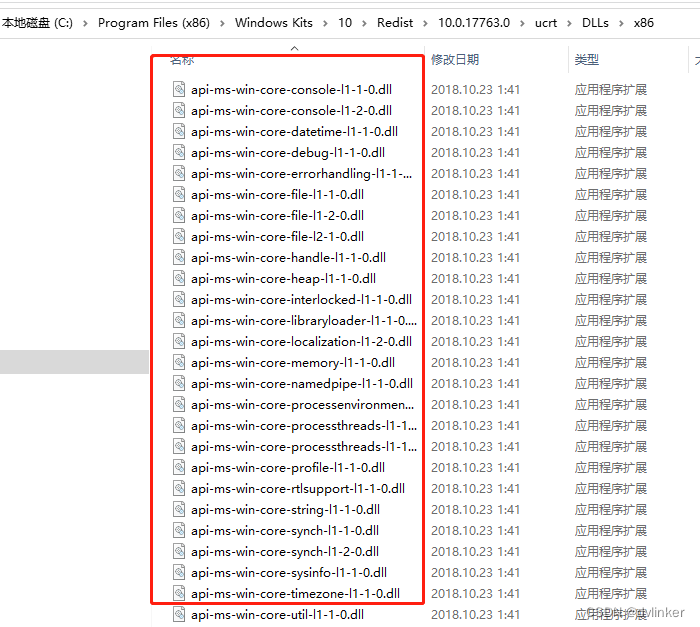This screenshot has width=700, height=627.
Task: Sort by the 类型 column header
Action: click(x=587, y=59)
